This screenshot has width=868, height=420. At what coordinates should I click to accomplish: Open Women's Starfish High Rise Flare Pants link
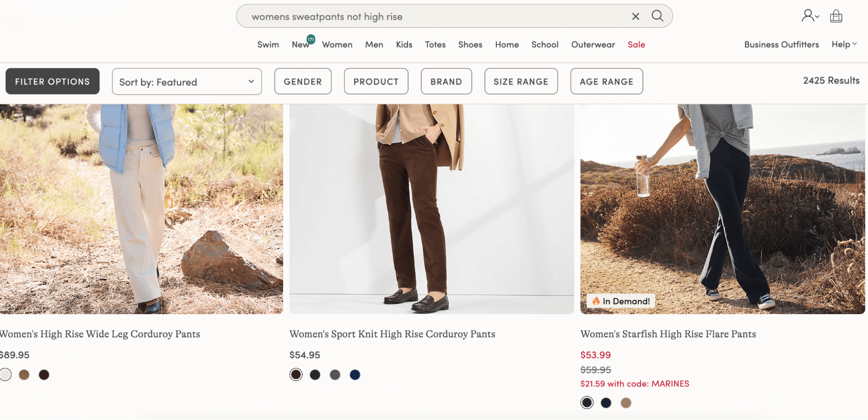(x=668, y=334)
